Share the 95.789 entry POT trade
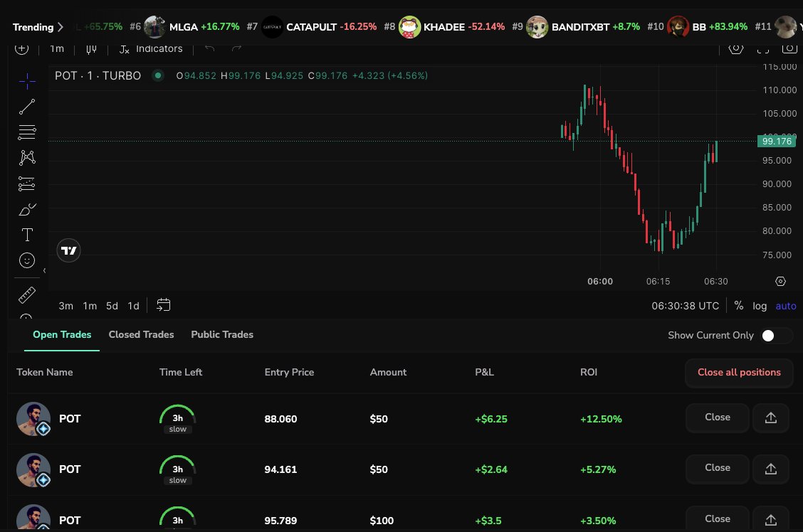Viewport: 803px width, 532px height. (771, 519)
